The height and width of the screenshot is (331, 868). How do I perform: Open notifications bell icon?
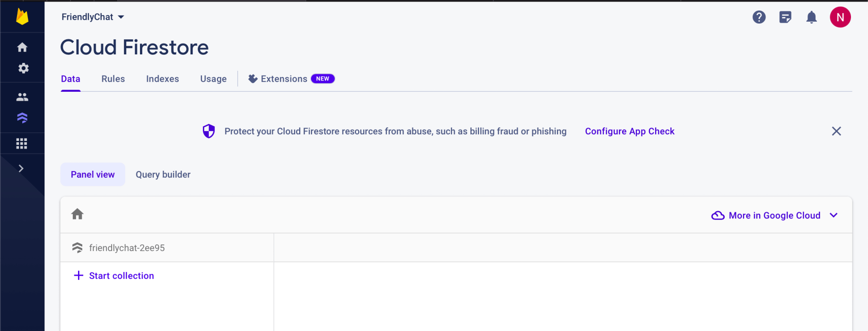click(811, 17)
